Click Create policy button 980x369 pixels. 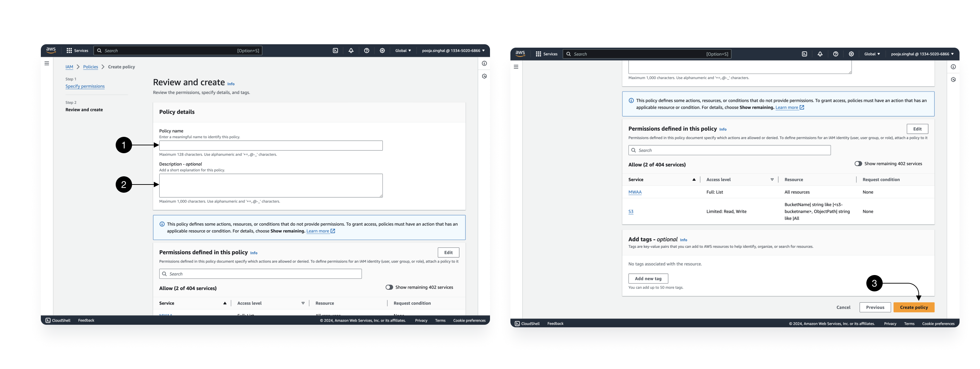[913, 307]
